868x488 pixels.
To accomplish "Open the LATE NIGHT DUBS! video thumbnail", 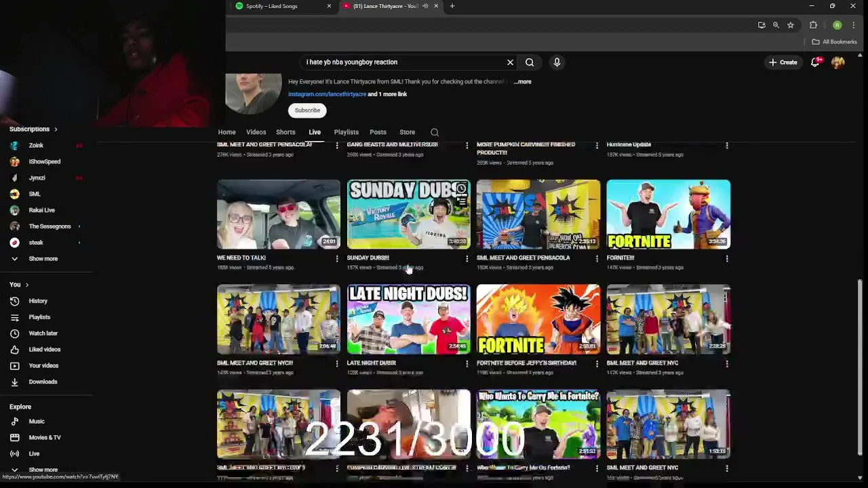I will tap(408, 319).
